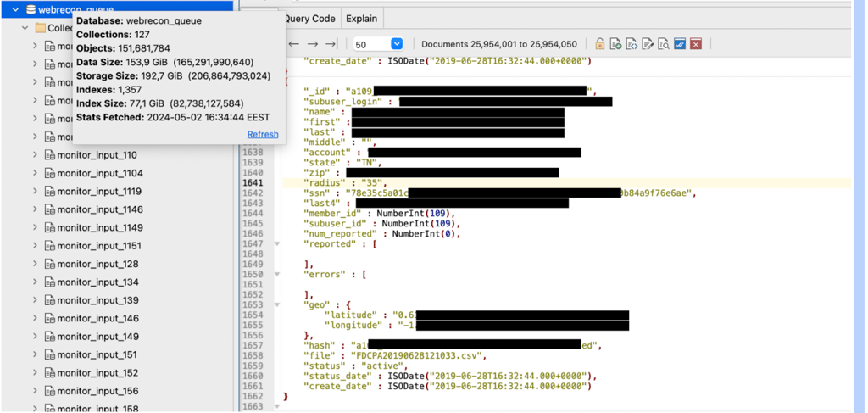Click the "middle" : "" line
868x413 pixels.
(x=340, y=142)
